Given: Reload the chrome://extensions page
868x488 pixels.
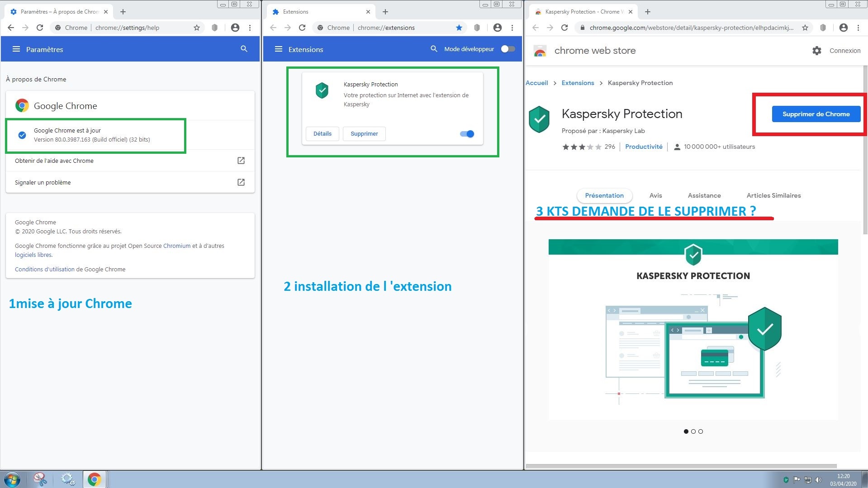Looking at the screenshot, I should (x=302, y=28).
